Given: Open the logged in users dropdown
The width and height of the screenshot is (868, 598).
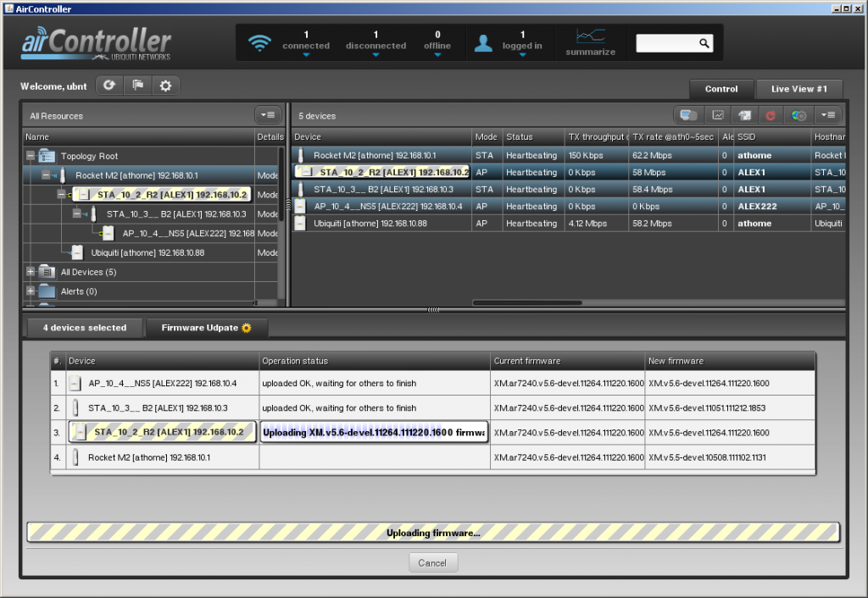Looking at the screenshot, I should pyautogui.click(x=522, y=55).
